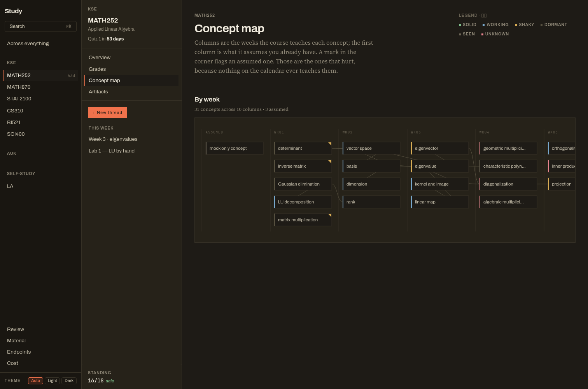The height and width of the screenshot is (389, 588).
Task: Click the diagonalization concept node
Action: click(x=508, y=184)
